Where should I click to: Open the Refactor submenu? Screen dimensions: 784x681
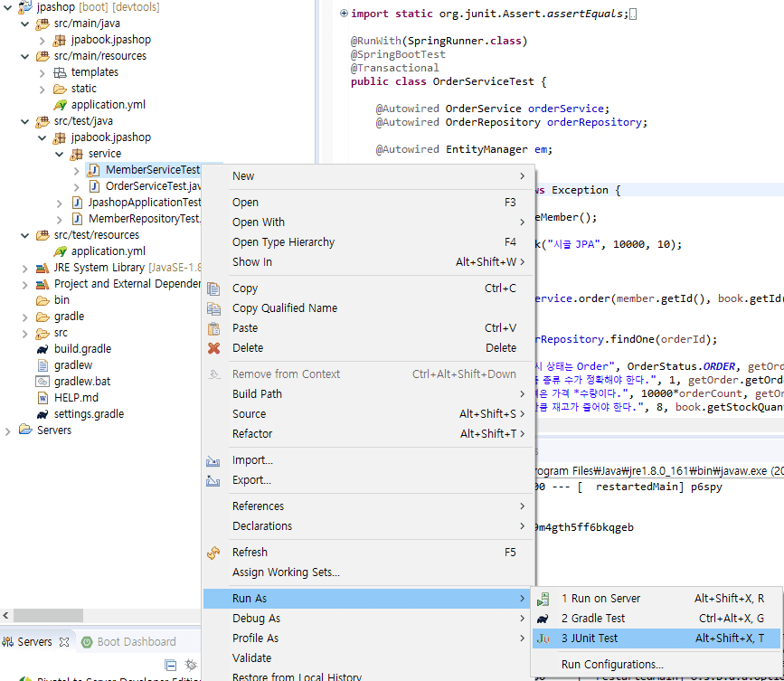pyautogui.click(x=368, y=433)
